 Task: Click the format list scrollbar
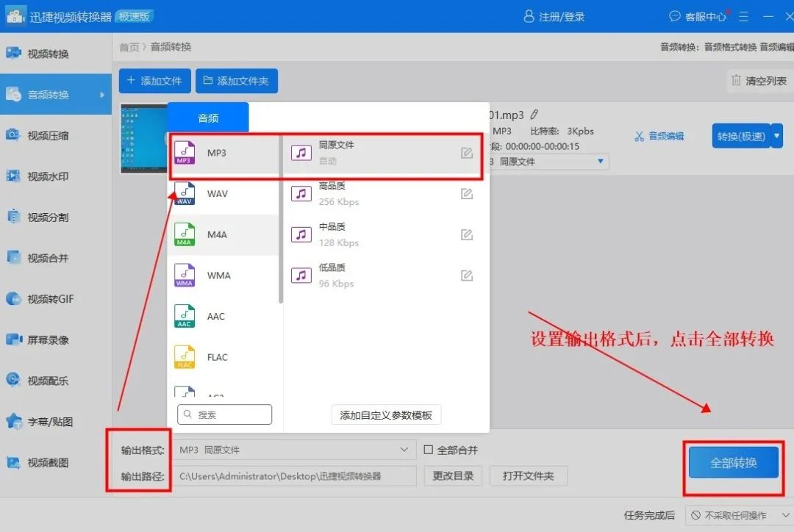(281, 220)
